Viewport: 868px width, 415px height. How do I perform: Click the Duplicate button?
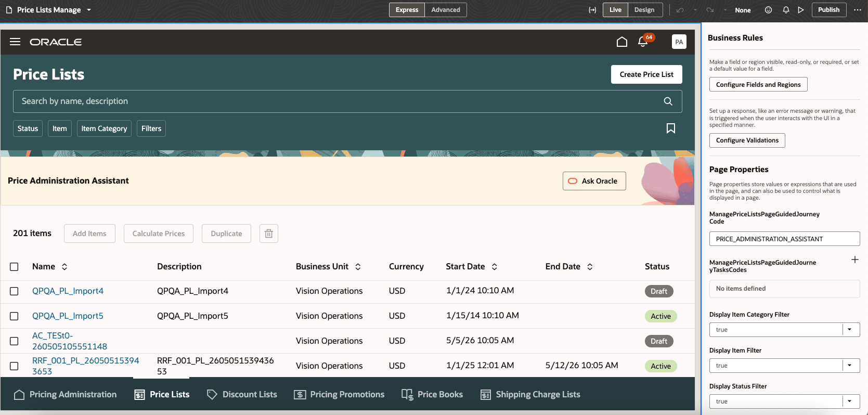click(x=226, y=234)
